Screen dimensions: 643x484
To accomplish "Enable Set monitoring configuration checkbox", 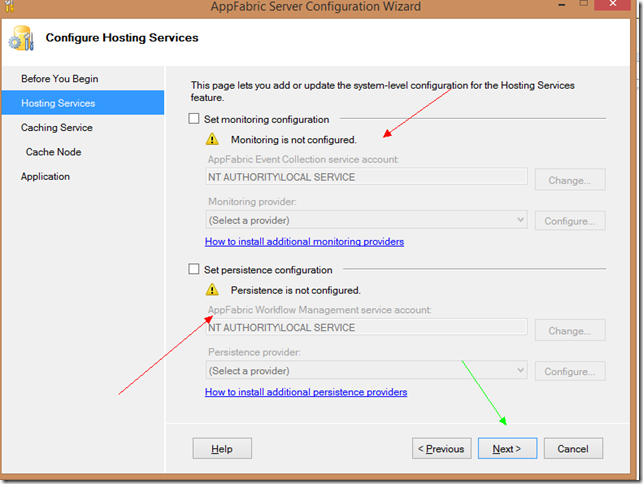I will (194, 119).
